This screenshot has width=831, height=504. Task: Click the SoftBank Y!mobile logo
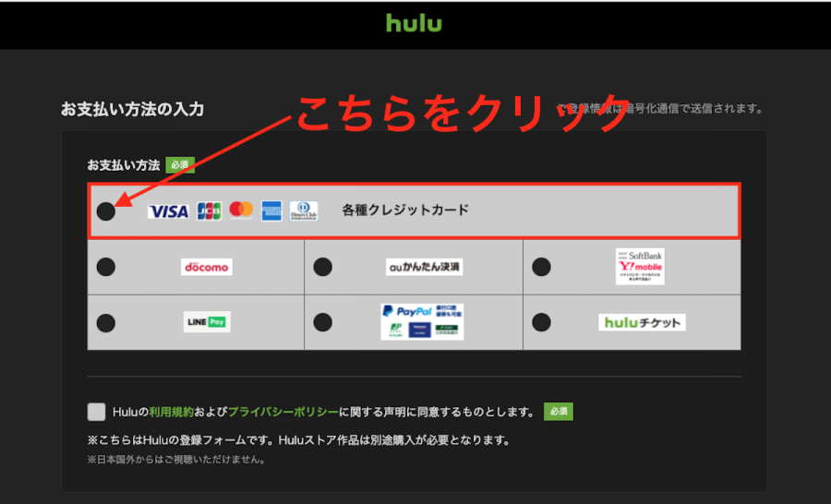point(640,267)
